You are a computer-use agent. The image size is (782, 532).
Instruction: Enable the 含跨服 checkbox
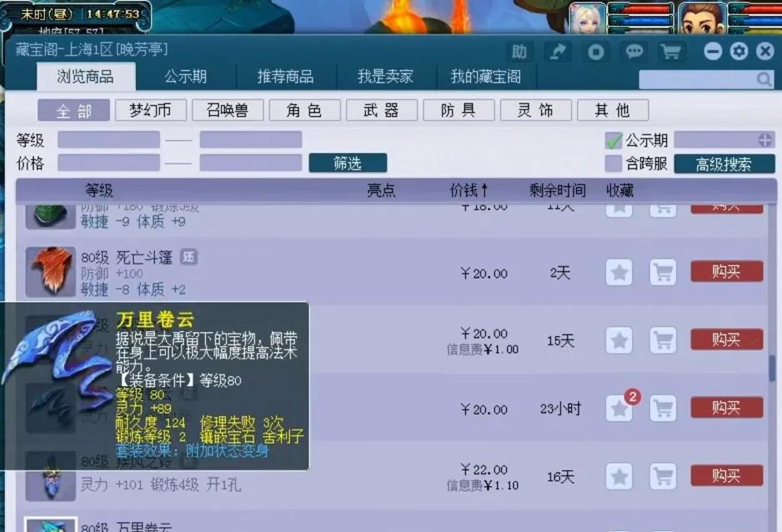click(614, 163)
